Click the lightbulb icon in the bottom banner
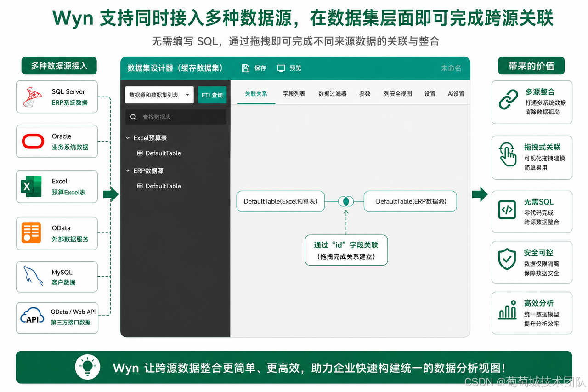Screen dimensions: 588x392 [87, 367]
